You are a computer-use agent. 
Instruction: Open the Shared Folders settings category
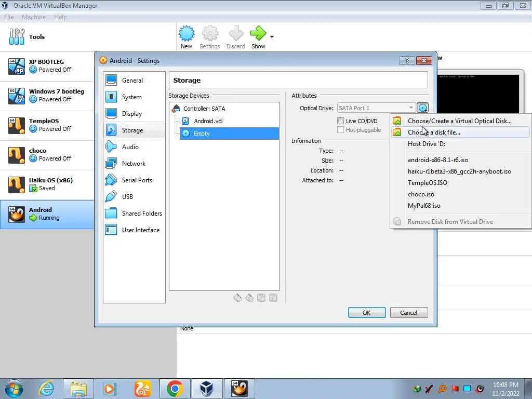[x=135, y=214]
